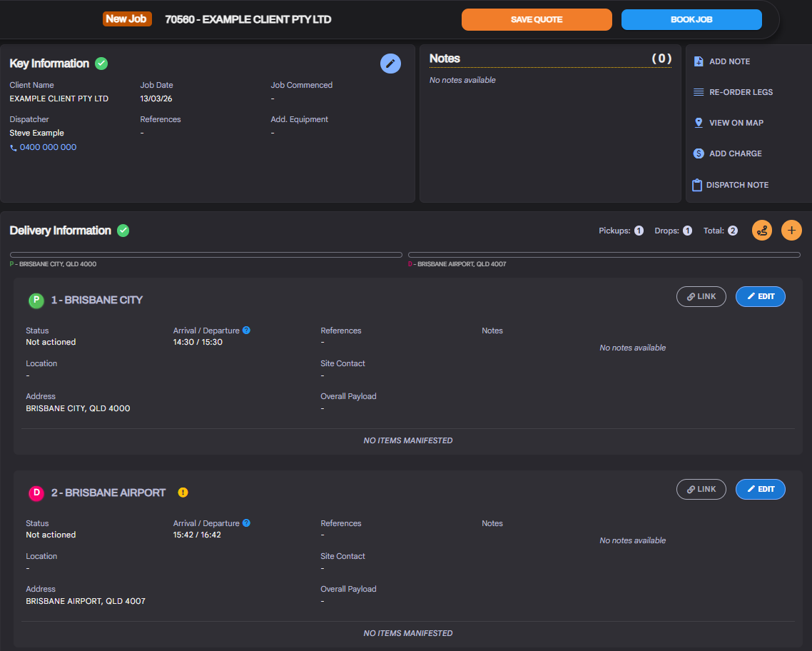Click the Brisbane Airport drop progress bar
This screenshot has height=651, width=812.
point(604,255)
